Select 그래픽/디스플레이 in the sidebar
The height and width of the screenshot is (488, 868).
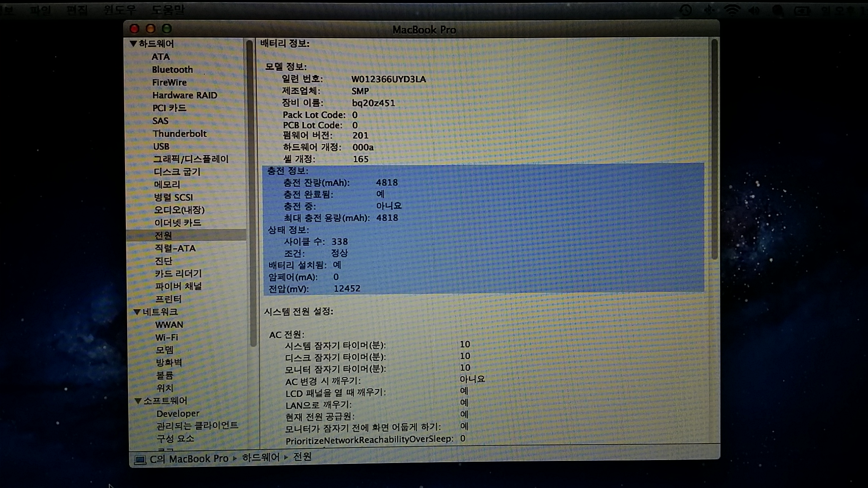tap(191, 159)
